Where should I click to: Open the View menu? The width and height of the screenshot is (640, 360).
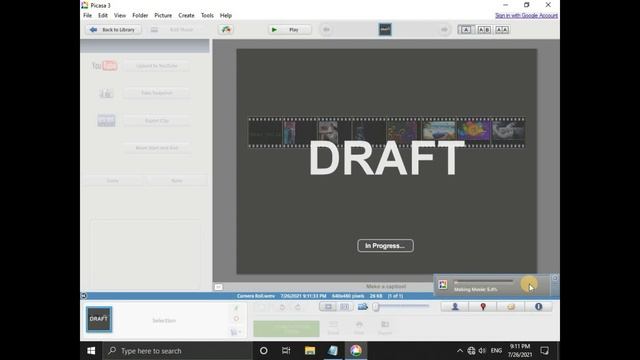pos(120,16)
